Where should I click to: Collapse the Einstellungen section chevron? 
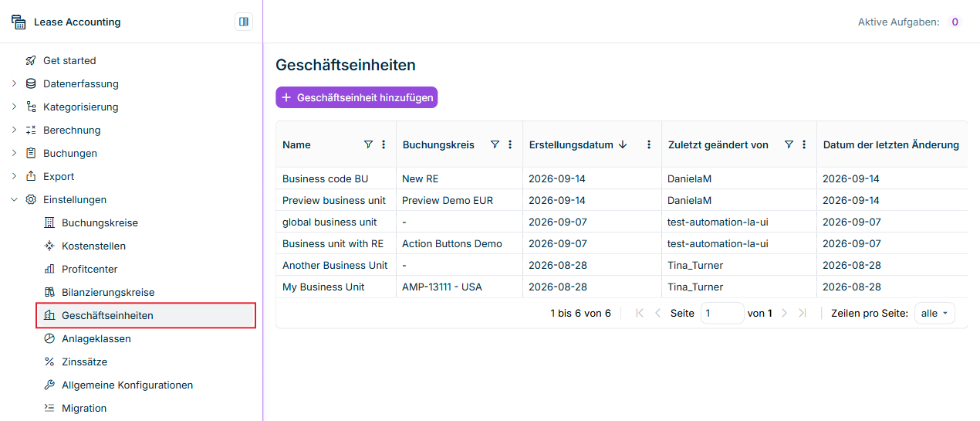pos(14,199)
